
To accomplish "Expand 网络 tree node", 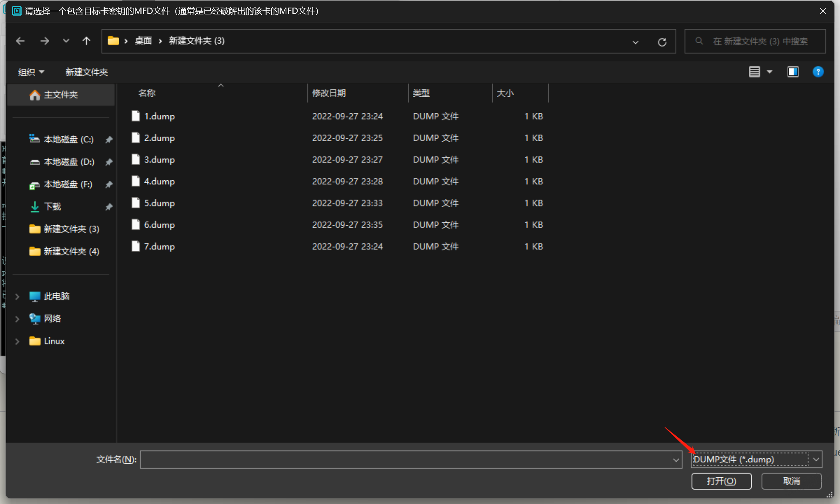I will tap(17, 319).
